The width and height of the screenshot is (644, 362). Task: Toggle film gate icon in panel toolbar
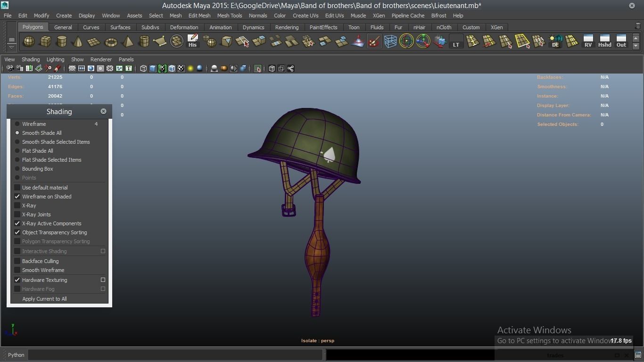coord(82,69)
